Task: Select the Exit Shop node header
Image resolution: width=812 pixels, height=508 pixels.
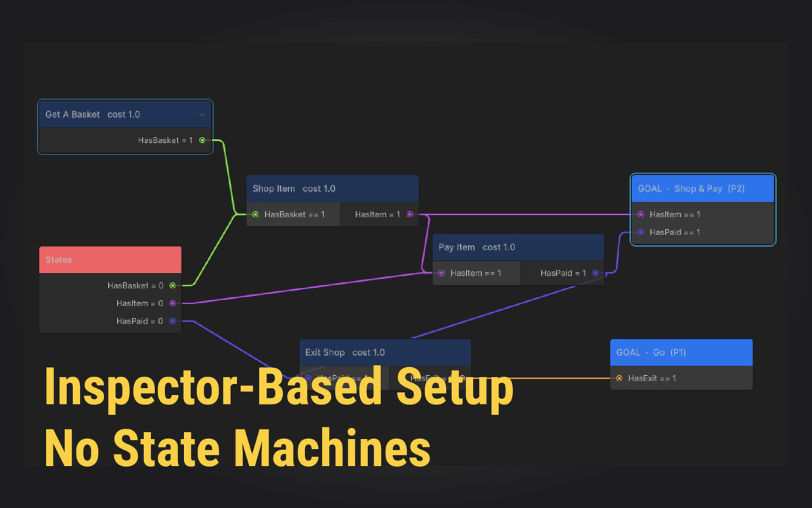Action: [385, 352]
